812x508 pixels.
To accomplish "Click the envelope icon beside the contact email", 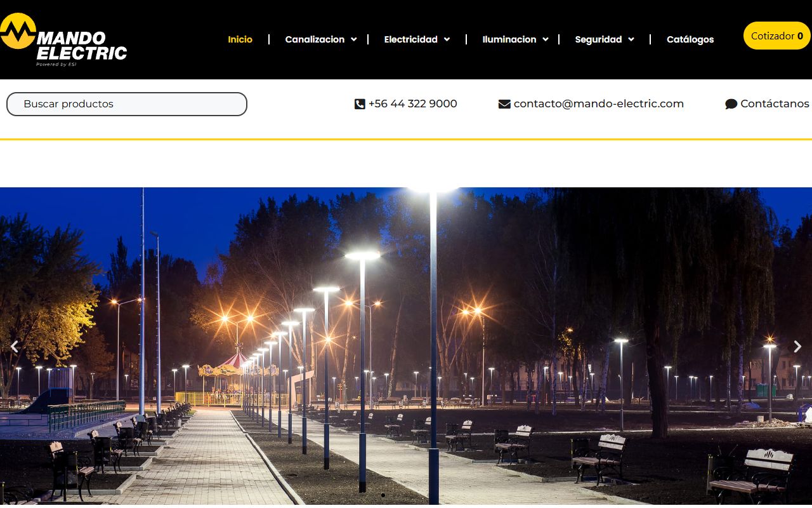I will click(504, 104).
